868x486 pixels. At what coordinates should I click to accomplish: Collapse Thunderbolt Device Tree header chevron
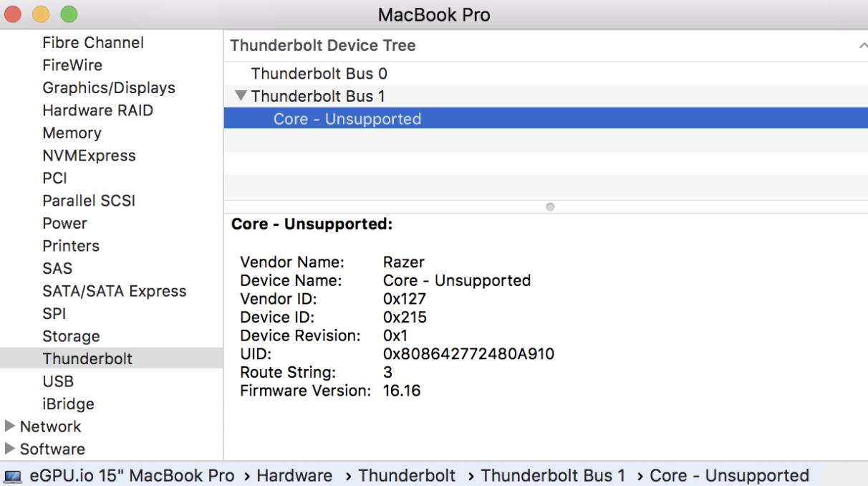(x=862, y=46)
